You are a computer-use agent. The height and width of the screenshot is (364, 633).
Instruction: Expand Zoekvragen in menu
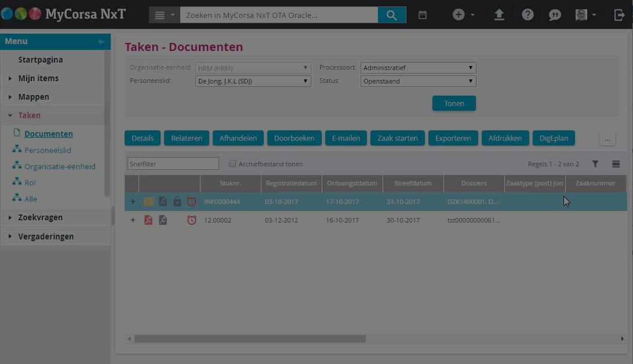pos(10,217)
